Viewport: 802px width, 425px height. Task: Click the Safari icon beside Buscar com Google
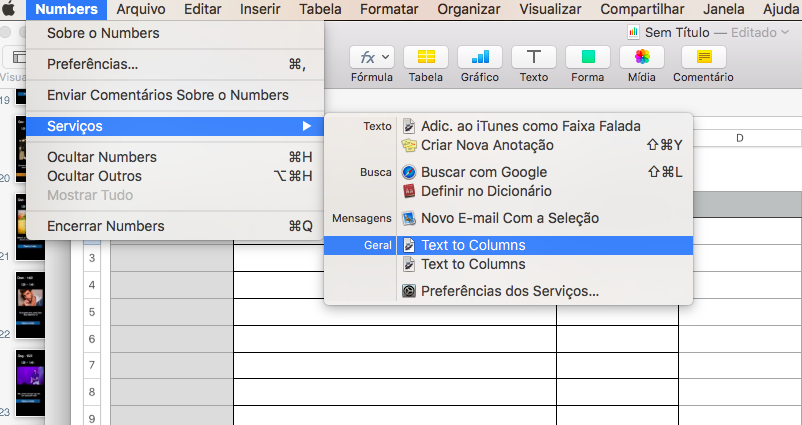(409, 172)
